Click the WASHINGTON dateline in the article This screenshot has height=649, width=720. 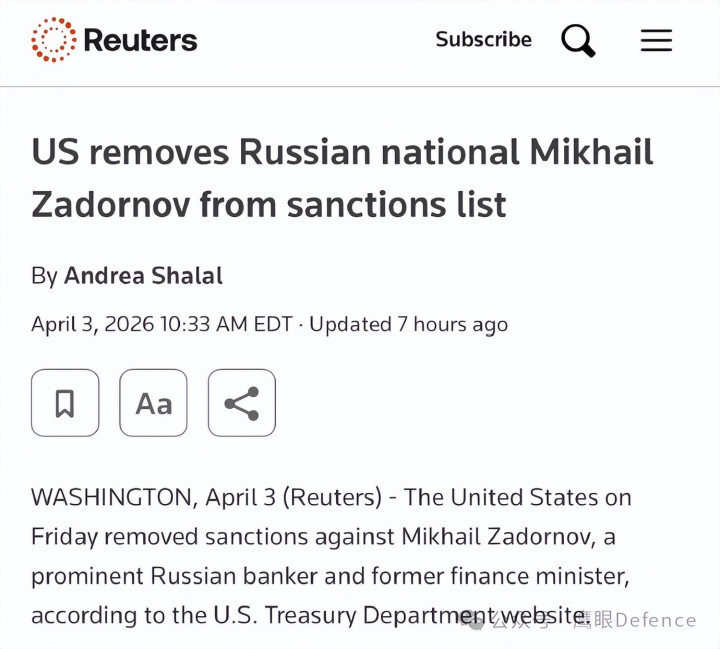point(109,497)
